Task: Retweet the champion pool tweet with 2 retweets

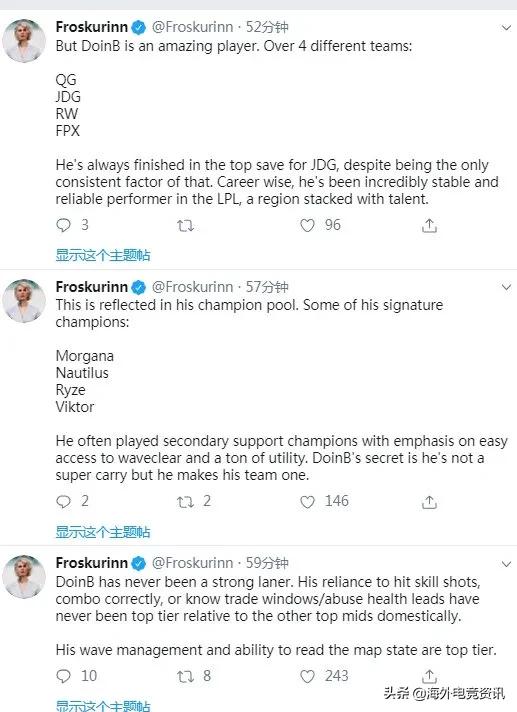Action: click(x=185, y=501)
